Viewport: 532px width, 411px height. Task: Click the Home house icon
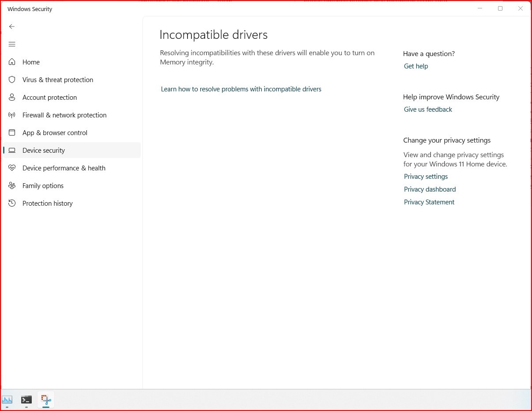pos(12,62)
